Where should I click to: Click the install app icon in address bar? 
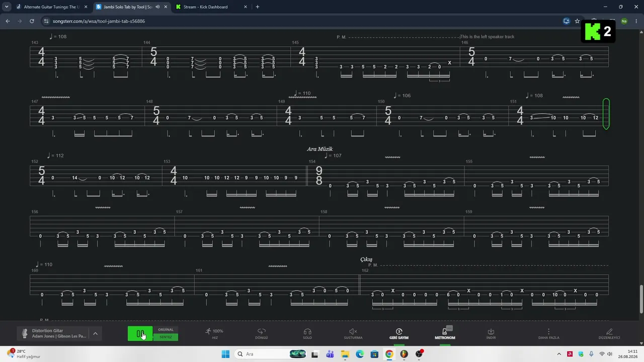click(x=567, y=21)
